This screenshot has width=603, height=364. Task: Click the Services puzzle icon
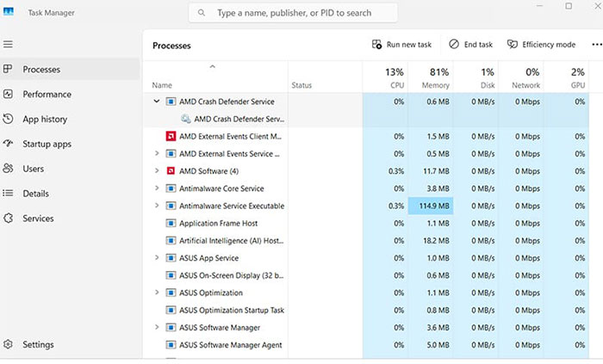coord(8,218)
